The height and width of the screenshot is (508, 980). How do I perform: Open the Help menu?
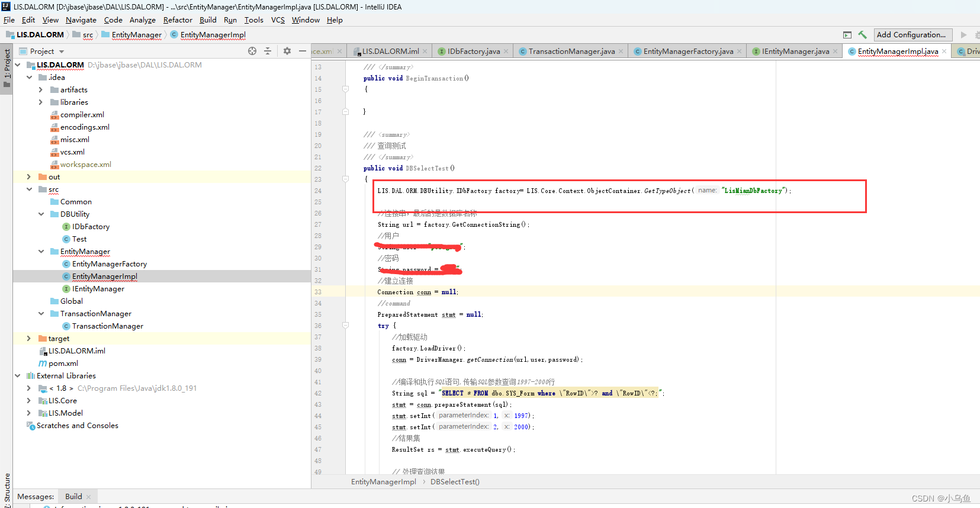click(335, 20)
